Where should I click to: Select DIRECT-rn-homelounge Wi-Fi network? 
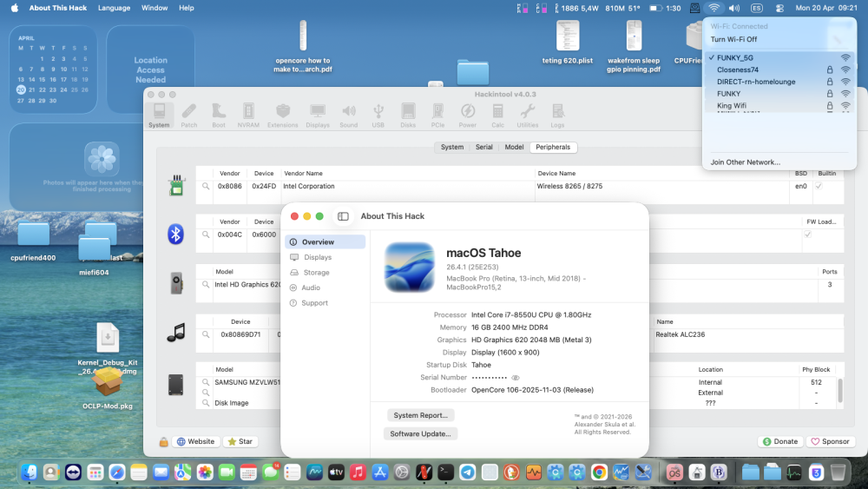779,82
